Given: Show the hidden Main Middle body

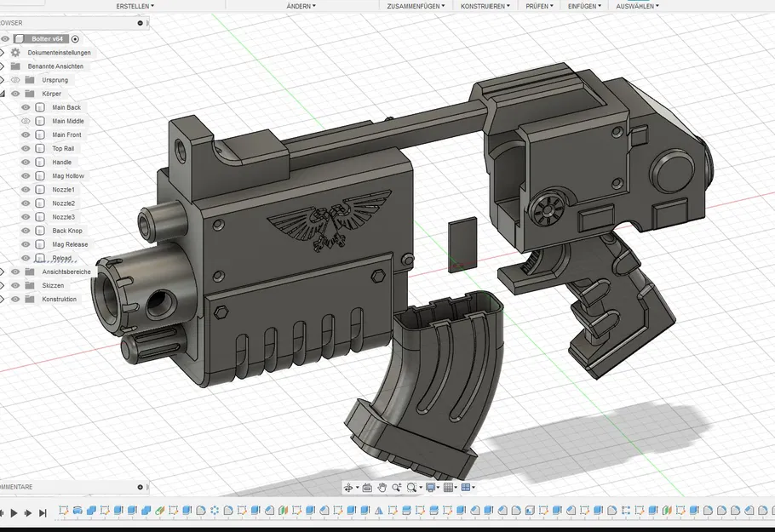Looking at the screenshot, I should [25, 121].
